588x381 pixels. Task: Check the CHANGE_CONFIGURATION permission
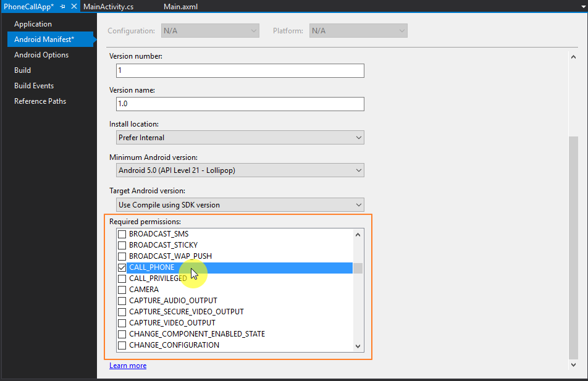(x=122, y=345)
